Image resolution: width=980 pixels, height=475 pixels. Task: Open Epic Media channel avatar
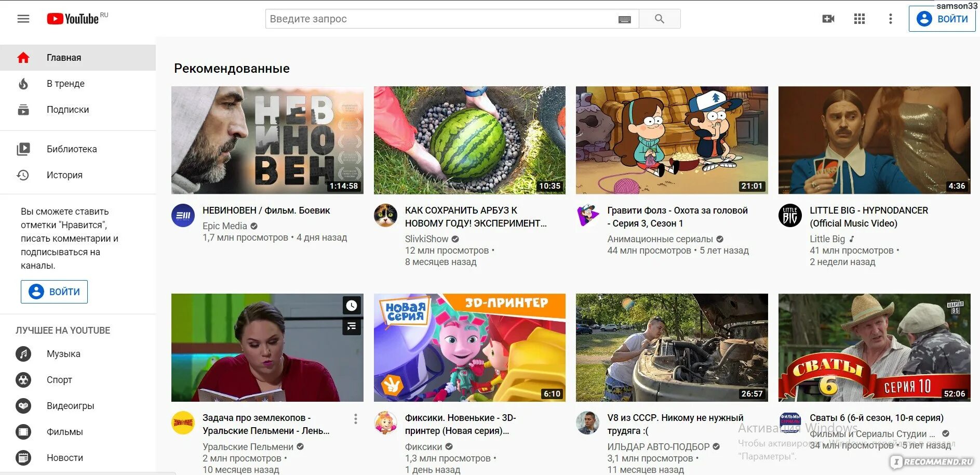pos(183,216)
